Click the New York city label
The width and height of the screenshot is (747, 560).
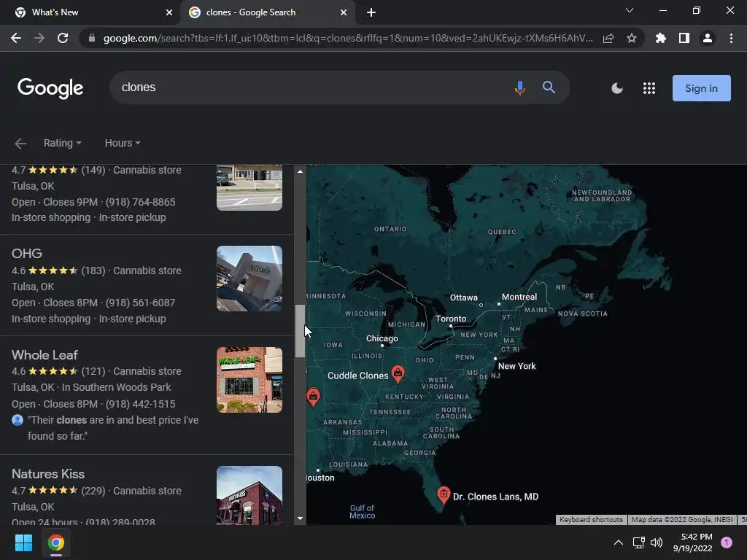coord(517,366)
